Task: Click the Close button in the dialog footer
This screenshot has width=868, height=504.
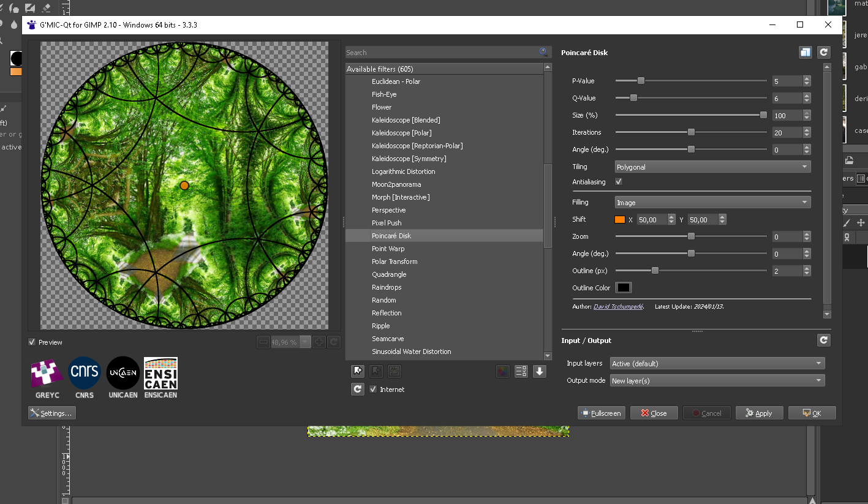Action: point(654,413)
